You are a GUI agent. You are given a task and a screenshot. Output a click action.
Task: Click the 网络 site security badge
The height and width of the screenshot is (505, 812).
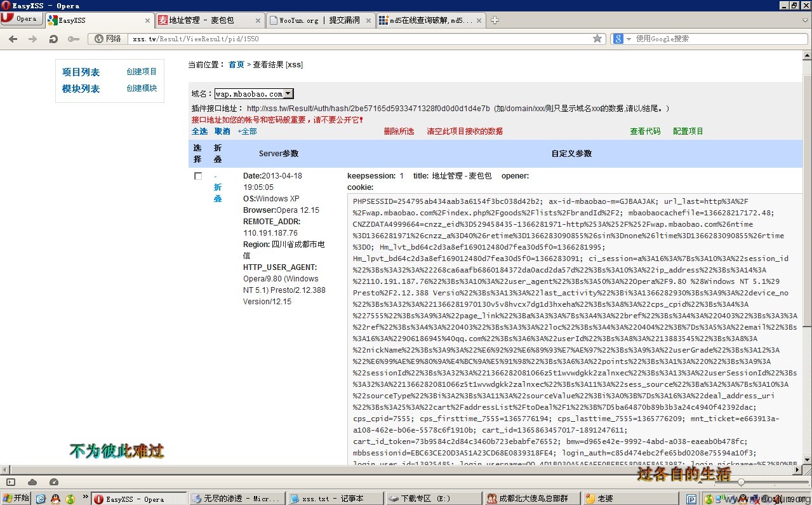pos(108,39)
